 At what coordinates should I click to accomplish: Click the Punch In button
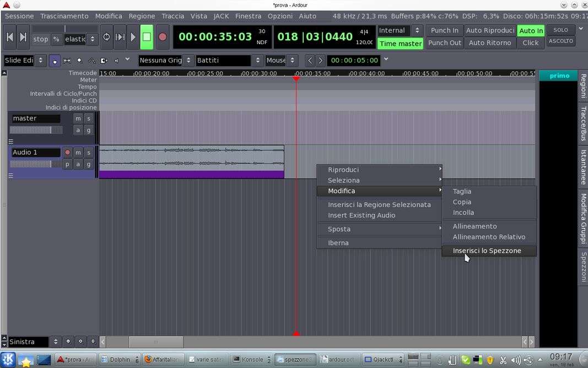coord(444,30)
